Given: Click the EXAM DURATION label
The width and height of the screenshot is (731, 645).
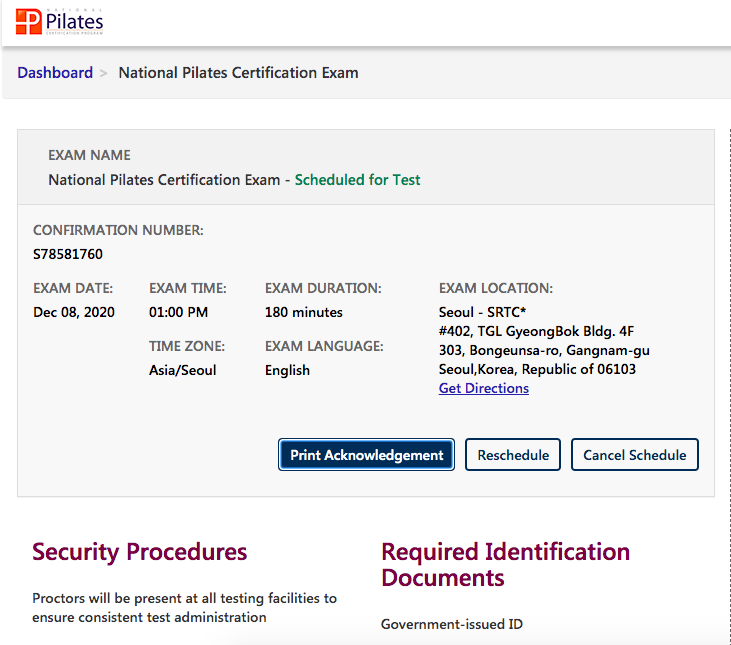Looking at the screenshot, I should 323,288.
